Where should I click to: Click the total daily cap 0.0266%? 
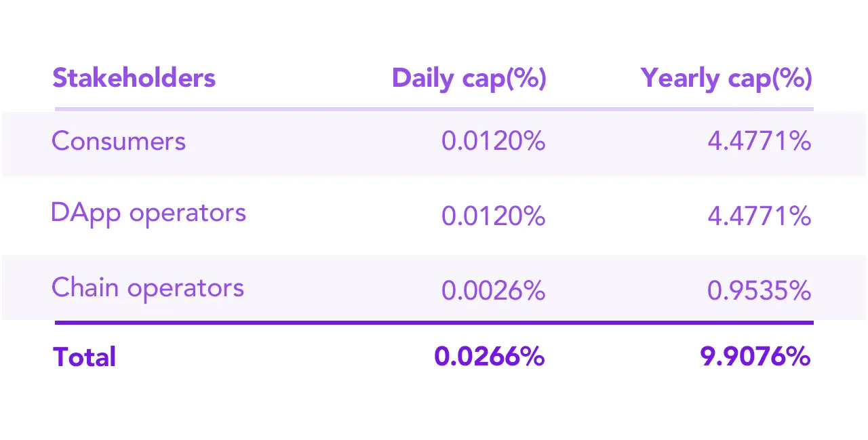pos(490,357)
